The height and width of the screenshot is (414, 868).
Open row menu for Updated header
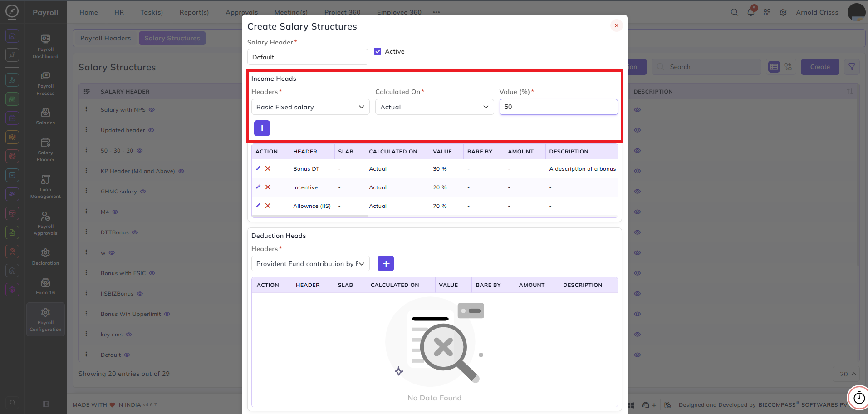pyautogui.click(x=86, y=130)
